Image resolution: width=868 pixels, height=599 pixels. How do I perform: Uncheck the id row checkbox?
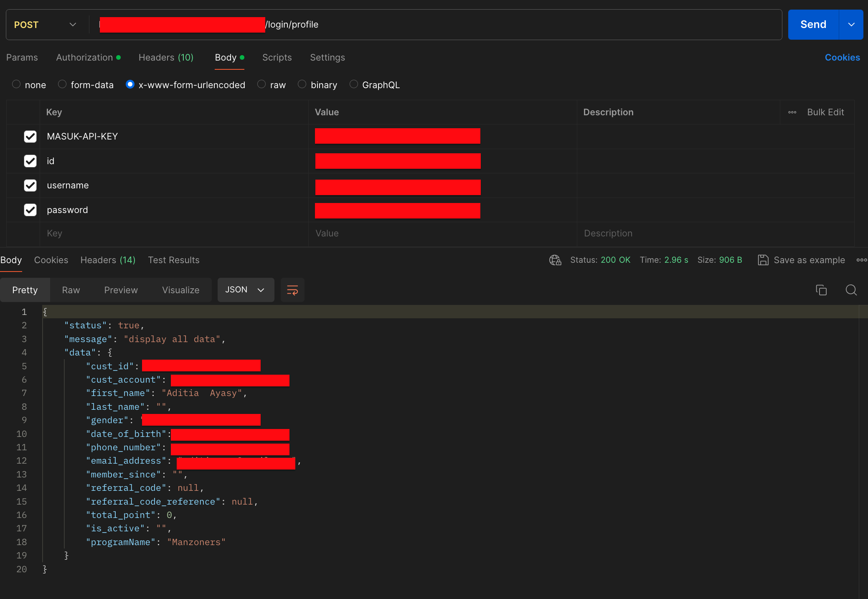(30, 161)
